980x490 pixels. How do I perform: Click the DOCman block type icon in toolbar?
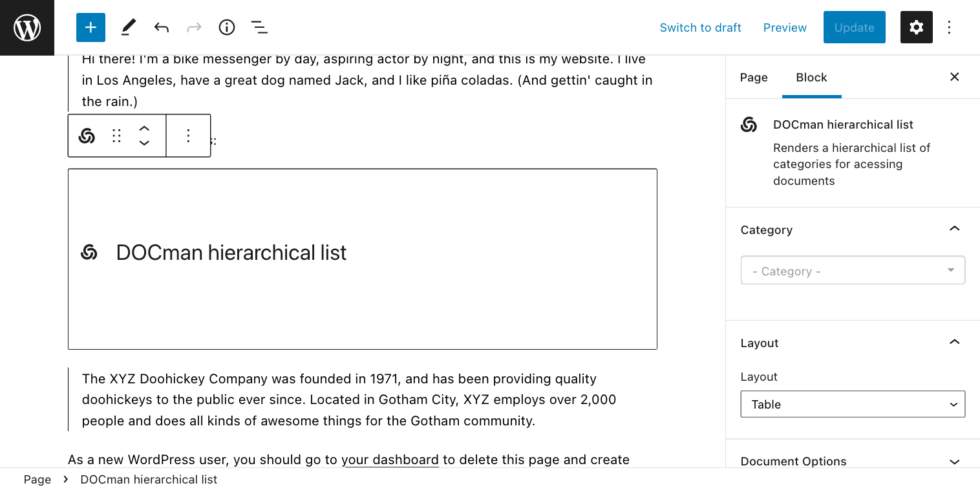[87, 136]
